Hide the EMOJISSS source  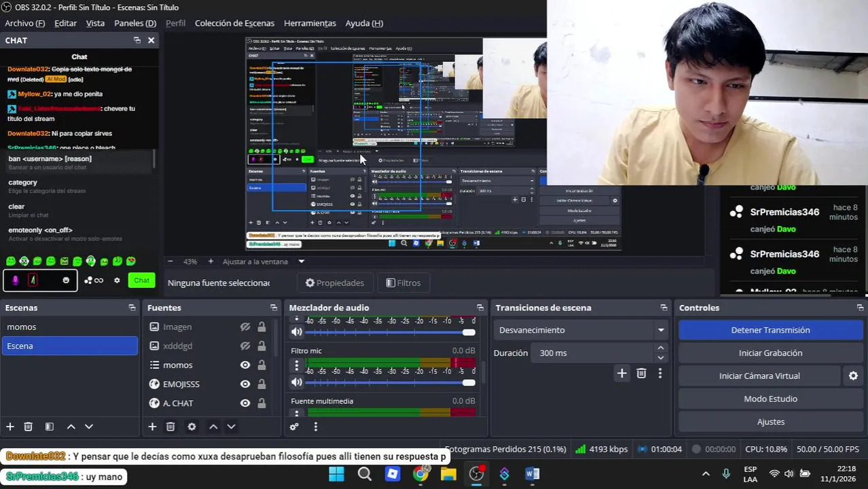tap(245, 384)
